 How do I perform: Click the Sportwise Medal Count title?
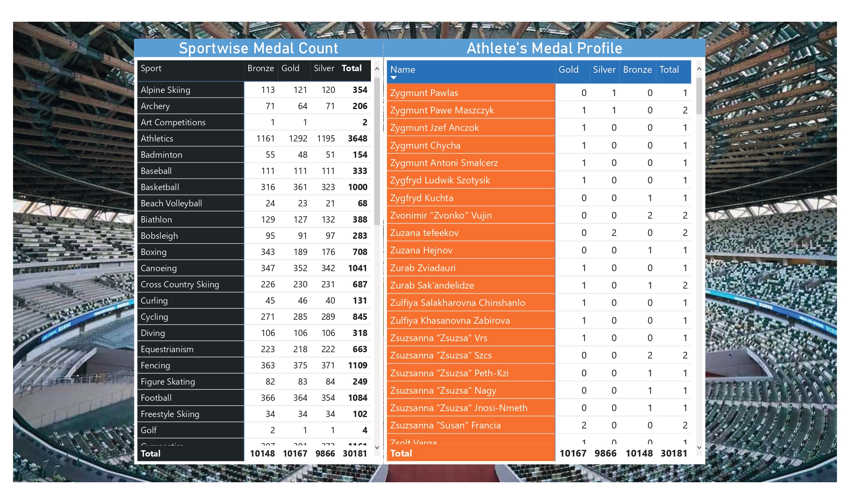click(x=258, y=48)
